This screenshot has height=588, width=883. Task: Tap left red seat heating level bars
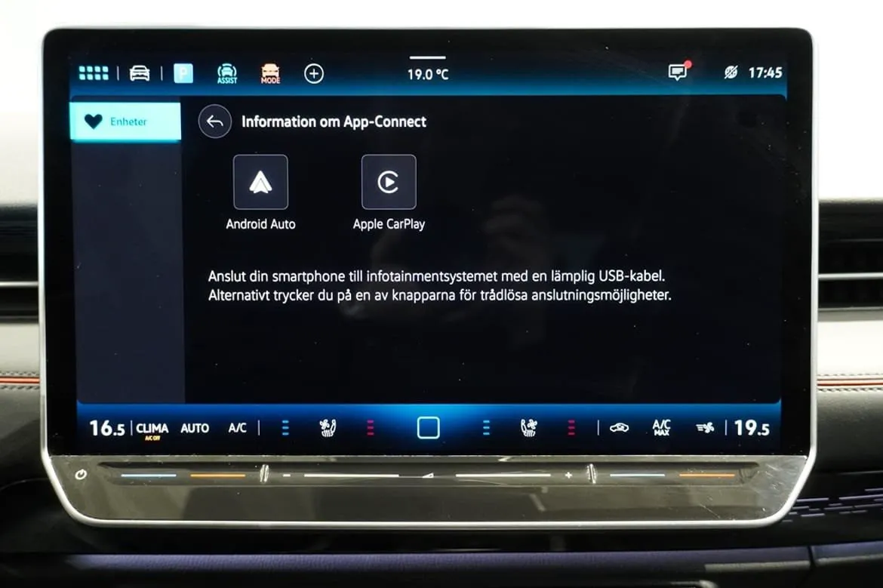(x=370, y=428)
